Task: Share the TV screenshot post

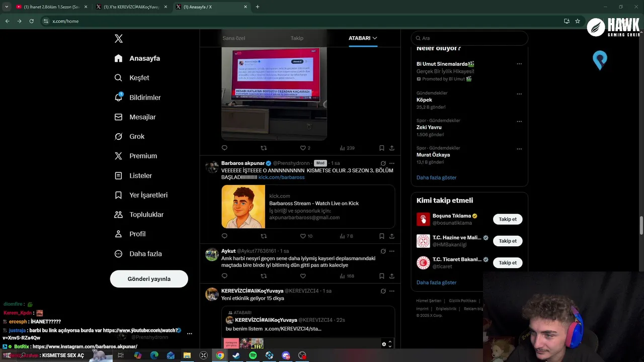Action: click(392, 148)
